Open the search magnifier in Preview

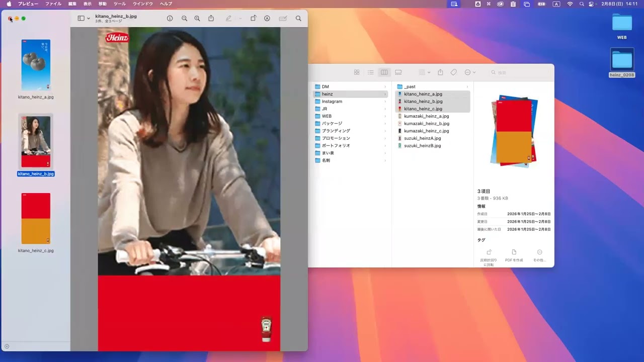point(298,18)
